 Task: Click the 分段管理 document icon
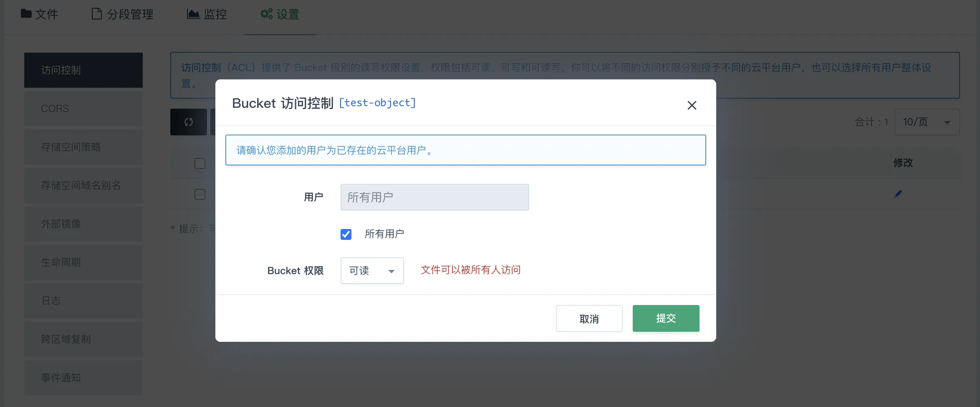(96, 13)
